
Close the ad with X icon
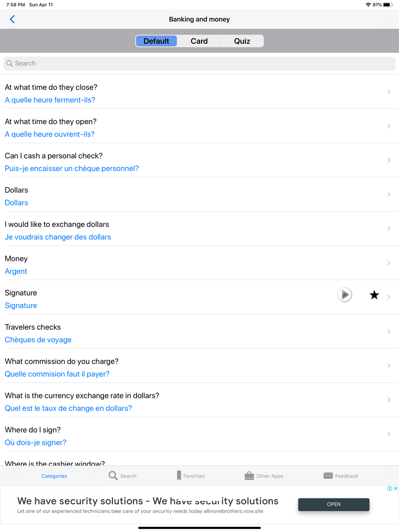click(395, 489)
